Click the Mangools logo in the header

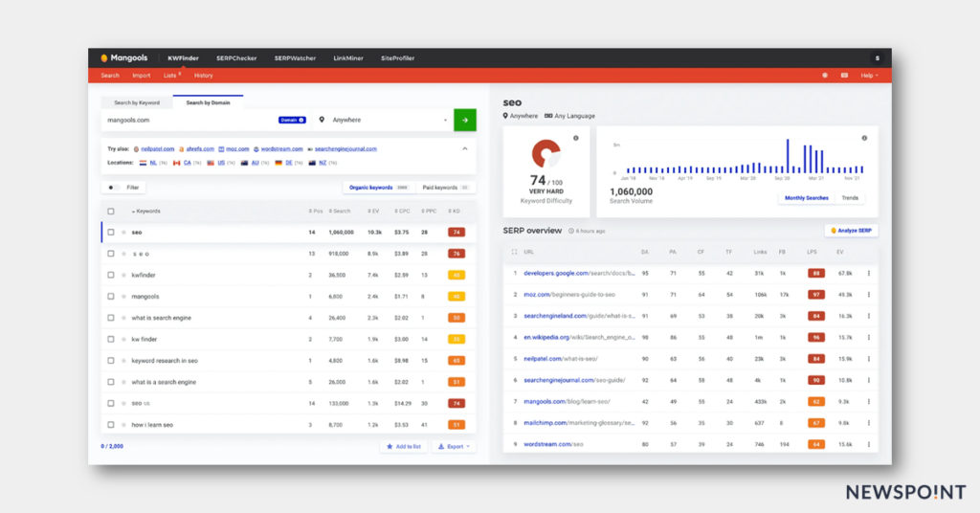[123, 58]
